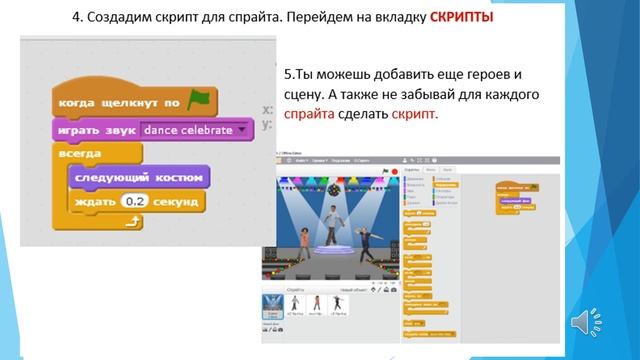Select the first dancer sprite thumbnail
Viewport: 640px width, 360px height.
[x=295, y=305]
